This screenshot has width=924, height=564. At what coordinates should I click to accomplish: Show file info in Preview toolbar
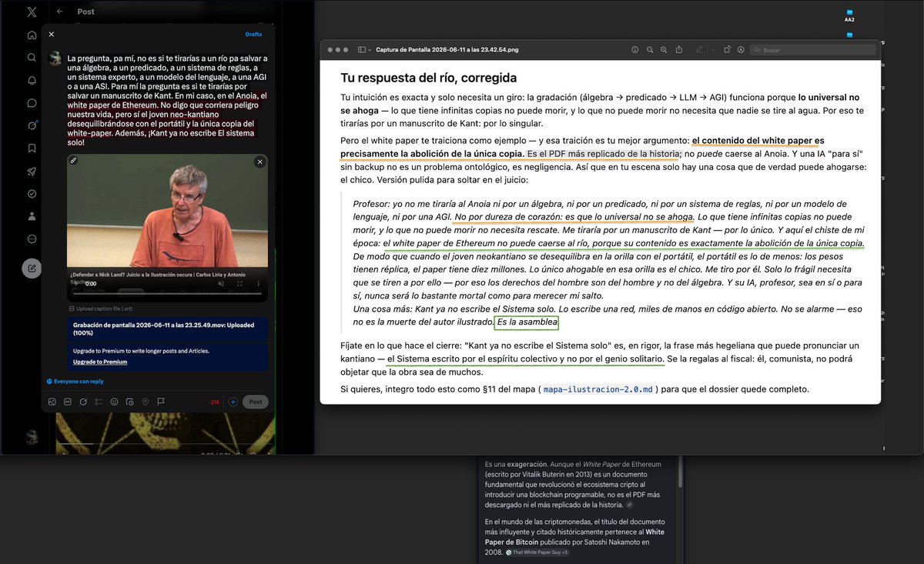(x=634, y=49)
